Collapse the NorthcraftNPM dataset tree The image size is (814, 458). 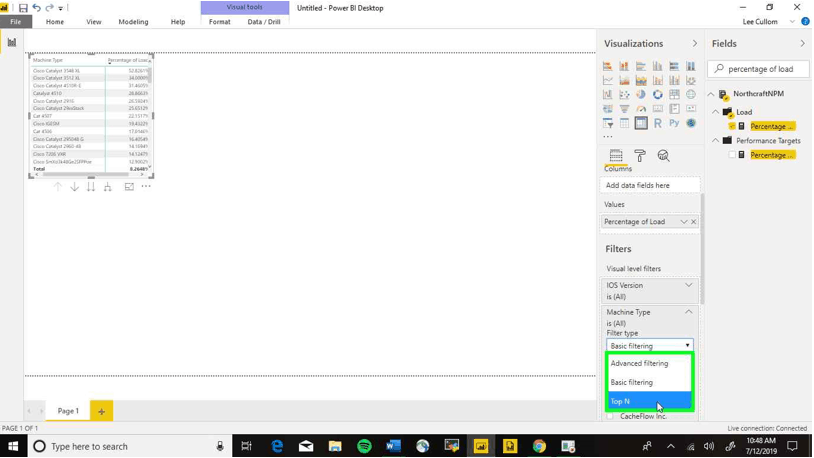pos(711,94)
